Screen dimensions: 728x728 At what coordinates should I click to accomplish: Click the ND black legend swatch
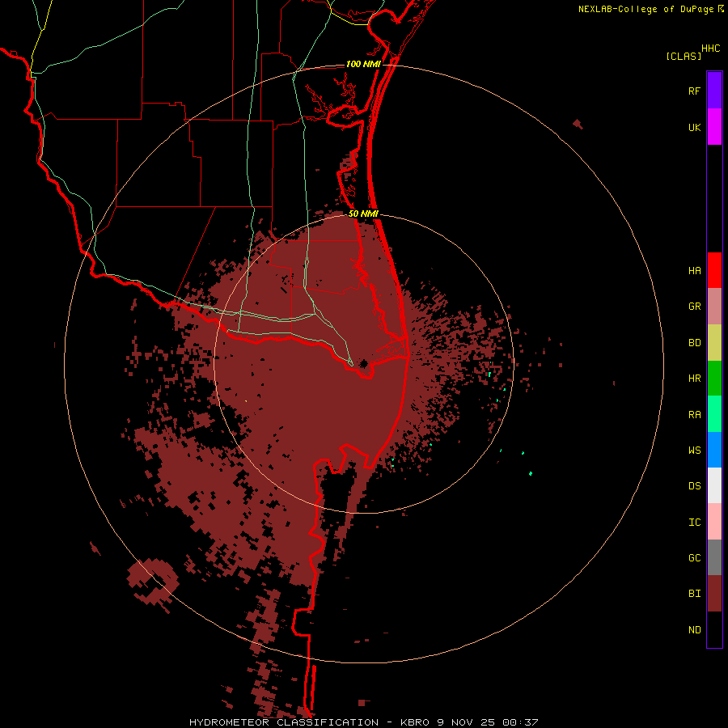(x=714, y=629)
